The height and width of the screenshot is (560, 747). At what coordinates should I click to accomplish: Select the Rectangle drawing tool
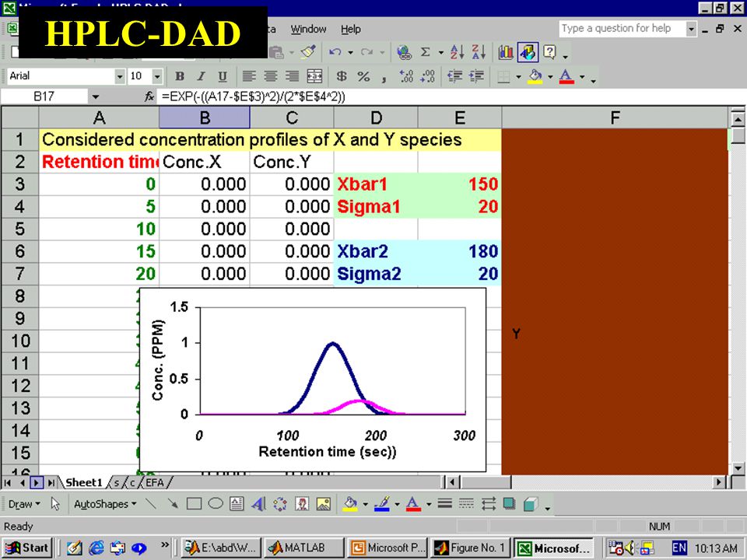pyautogui.click(x=194, y=504)
